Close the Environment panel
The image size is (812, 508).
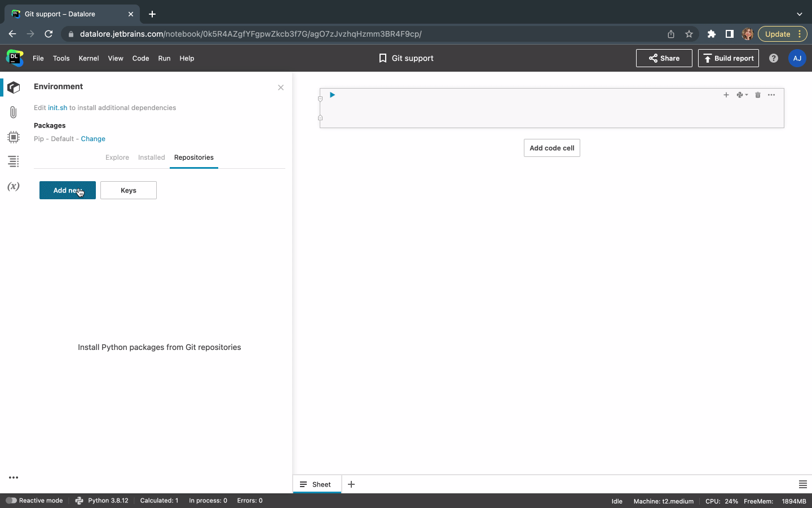click(281, 87)
